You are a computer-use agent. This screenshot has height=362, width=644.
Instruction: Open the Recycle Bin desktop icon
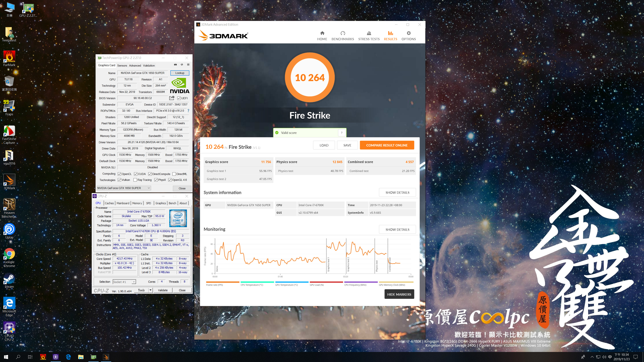[x=9, y=83]
